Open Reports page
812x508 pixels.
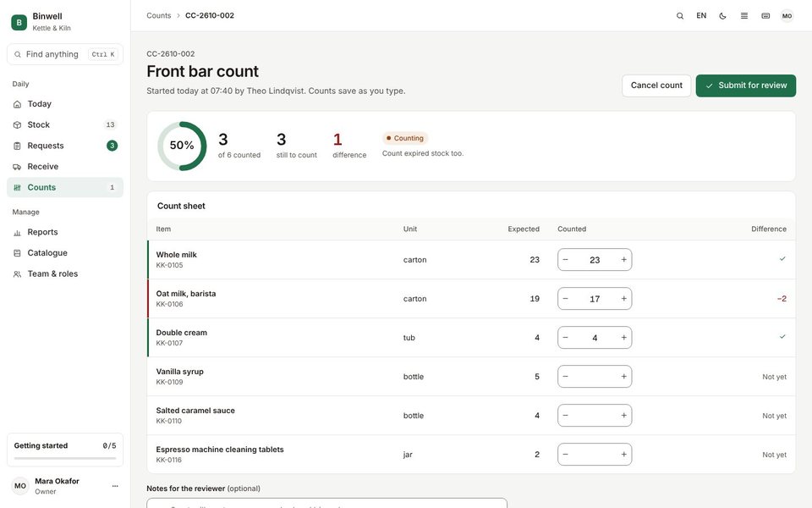(x=65, y=232)
